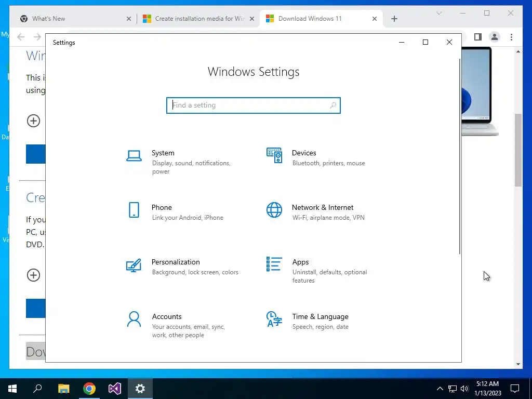Click the Phone heading
This screenshot has width=532, height=399.
(162, 208)
